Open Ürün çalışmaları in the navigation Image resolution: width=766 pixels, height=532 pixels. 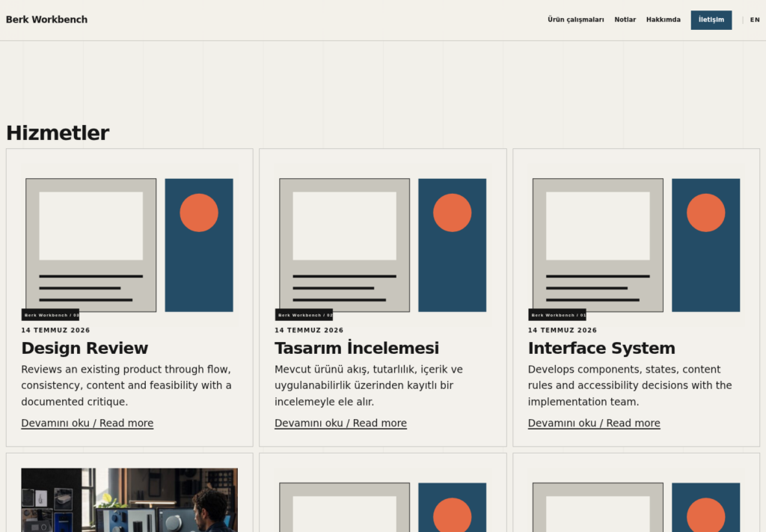(x=575, y=19)
